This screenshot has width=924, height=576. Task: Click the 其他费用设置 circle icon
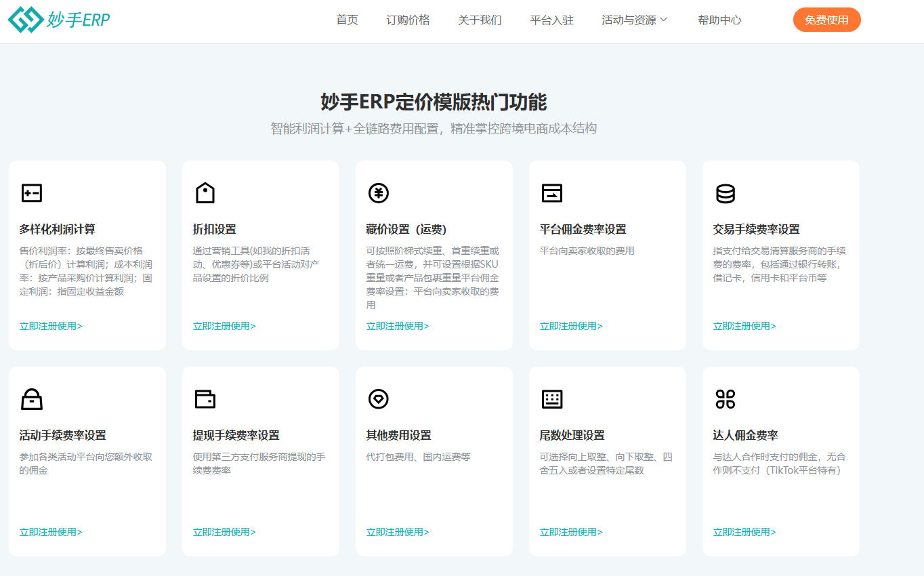pyautogui.click(x=379, y=399)
